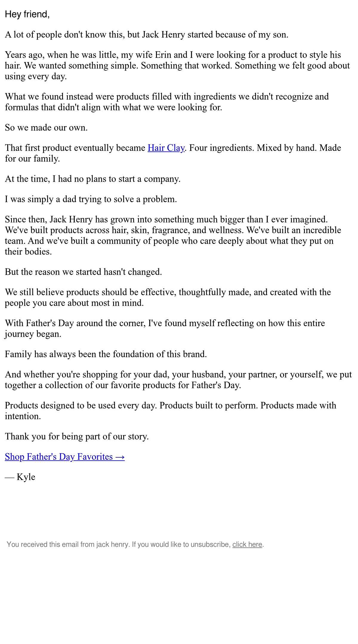
Task: Click the 'Hey friend,' greeting line
Action: coord(27,14)
